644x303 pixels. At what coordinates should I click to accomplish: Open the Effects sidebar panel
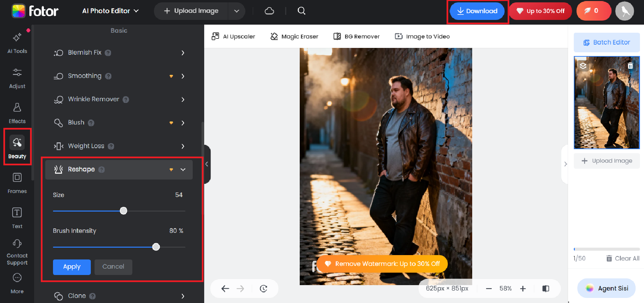17,113
